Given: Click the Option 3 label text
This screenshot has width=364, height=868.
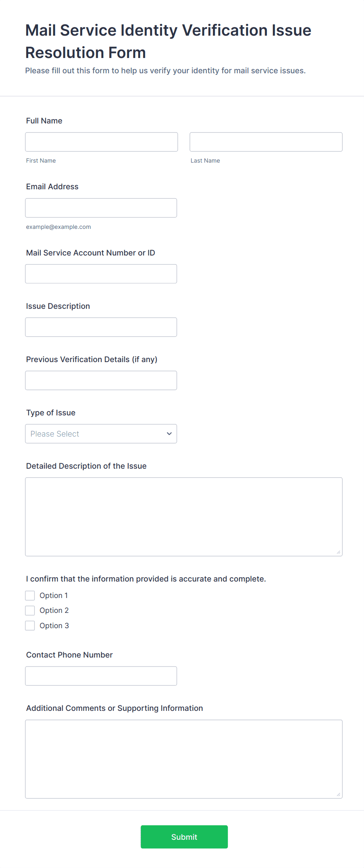Looking at the screenshot, I should (x=54, y=625).
